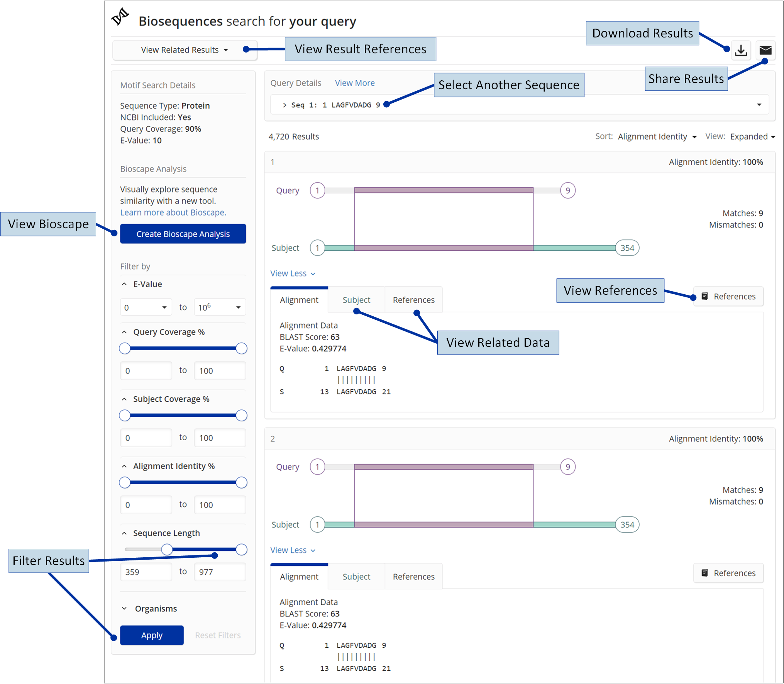784x684 pixels.
Task: Click the Sequence Length right slider handle
Action: [x=242, y=550]
